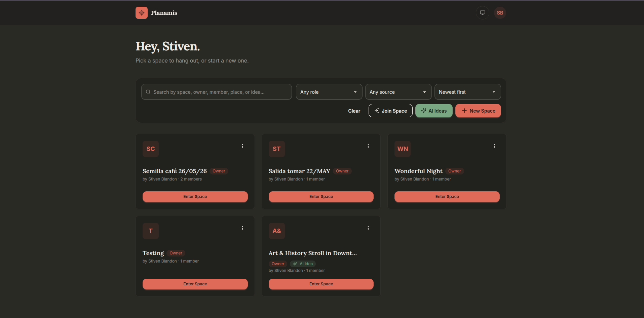Viewport: 644px width, 318px height.
Task: Toggle the display theme monitor icon
Action: tap(482, 13)
